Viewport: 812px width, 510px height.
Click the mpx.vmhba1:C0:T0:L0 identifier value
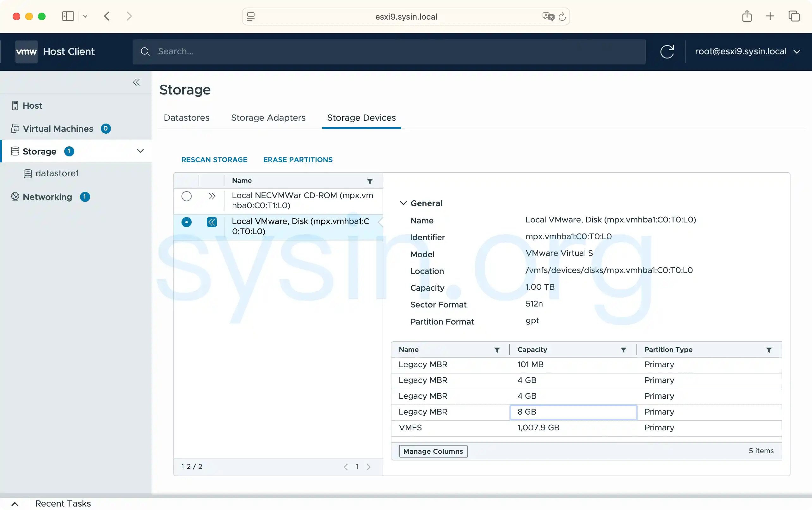(x=569, y=236)
